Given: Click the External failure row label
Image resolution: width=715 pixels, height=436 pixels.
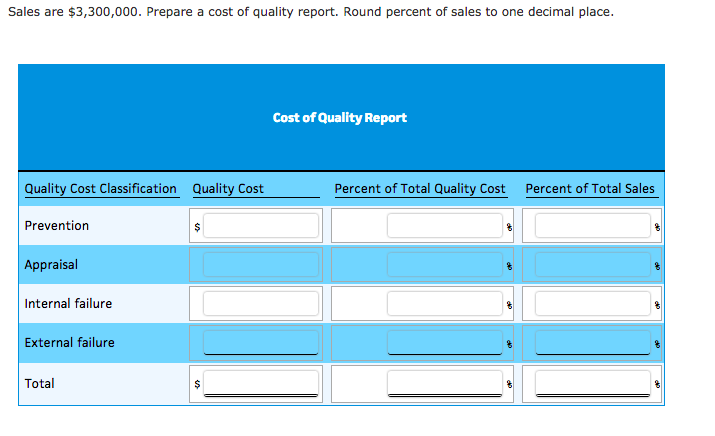Looking at the screenshot, I should 69,343.
